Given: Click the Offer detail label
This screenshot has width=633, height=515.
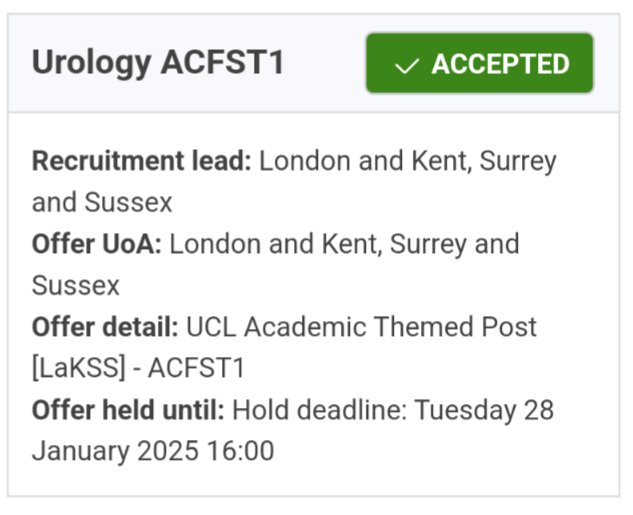Looking at the screenshot, I should click(105, 327).
